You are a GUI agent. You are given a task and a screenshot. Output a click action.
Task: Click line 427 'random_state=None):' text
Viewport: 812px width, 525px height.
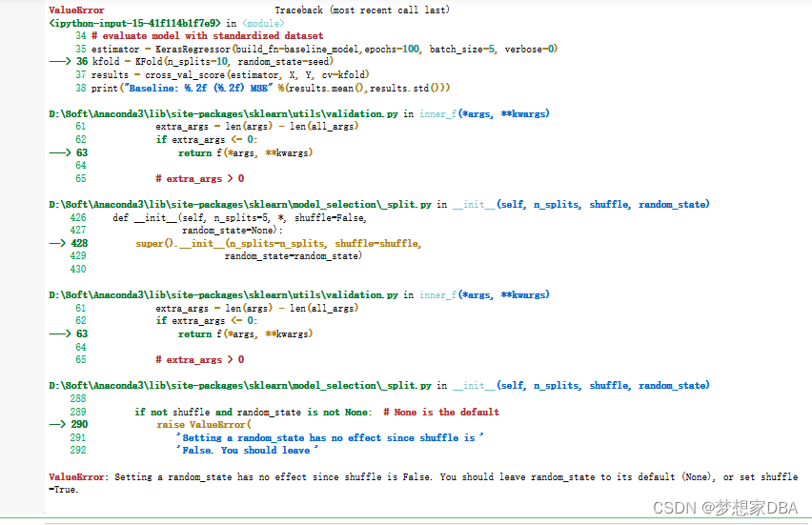(233, 231)
